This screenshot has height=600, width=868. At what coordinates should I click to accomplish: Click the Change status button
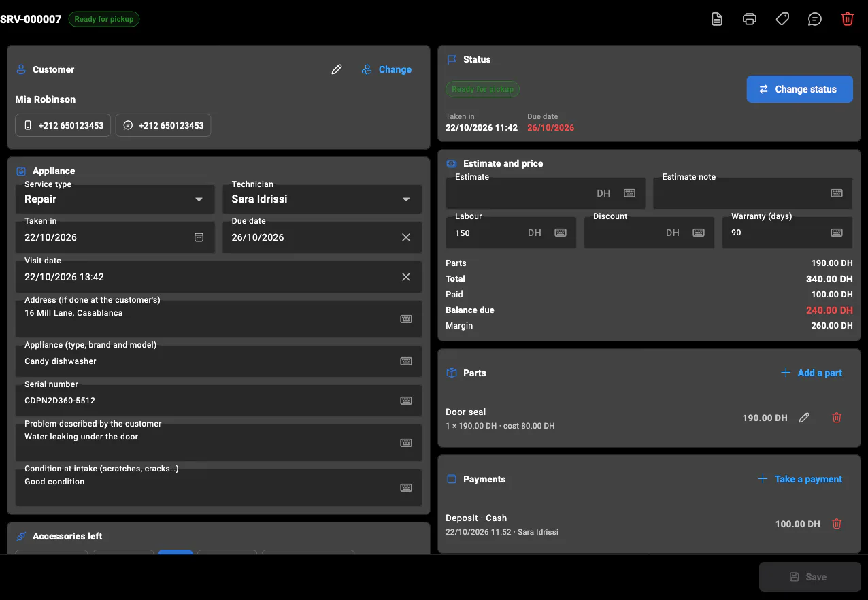coord(799,89)
